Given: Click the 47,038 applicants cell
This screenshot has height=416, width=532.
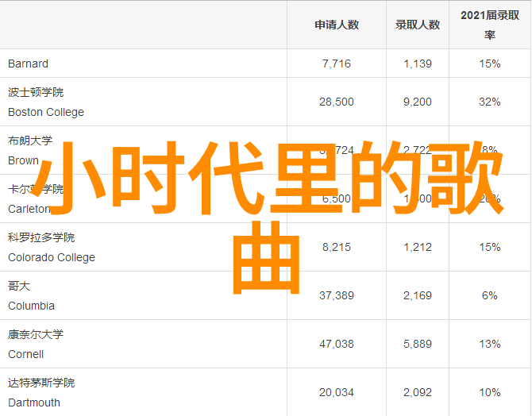Looking at the screenshot, I should click(337, 344).
